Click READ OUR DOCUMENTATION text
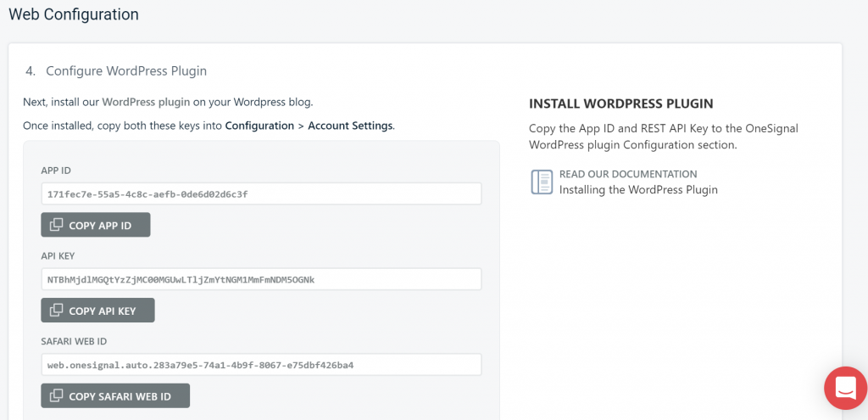 tap(628, 174)
